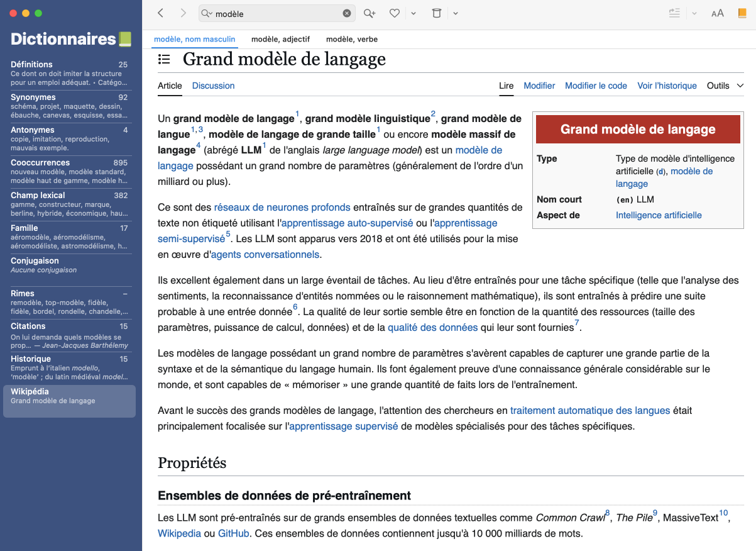Click the heart favorites icon
This screenshot has height=551, width=756.
395,13
